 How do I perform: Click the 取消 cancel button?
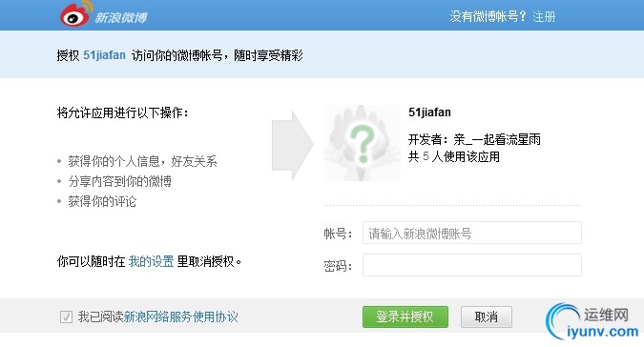(487, 316)
